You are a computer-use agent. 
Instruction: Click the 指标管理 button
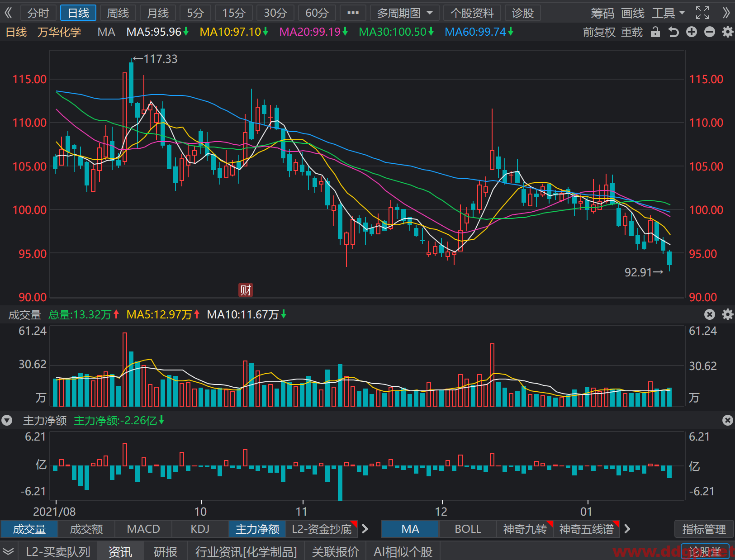(x=703, y=529)
